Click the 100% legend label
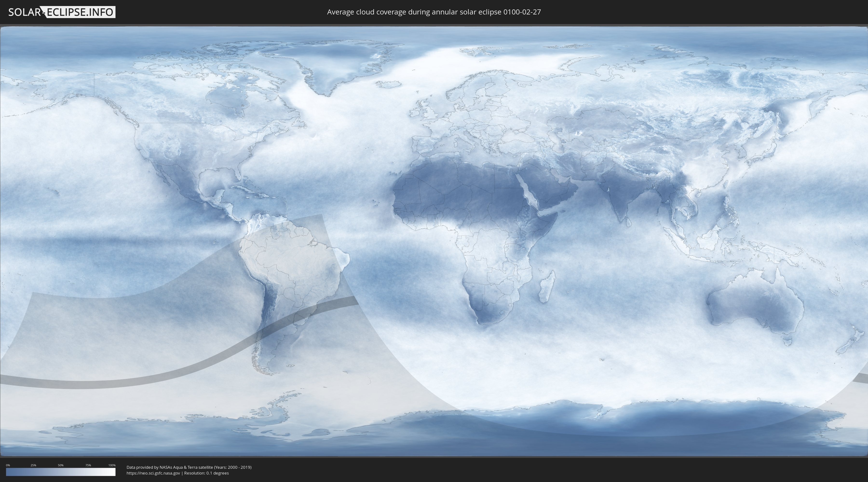Viewport: 868px width, 482px height. click(112, 465)
